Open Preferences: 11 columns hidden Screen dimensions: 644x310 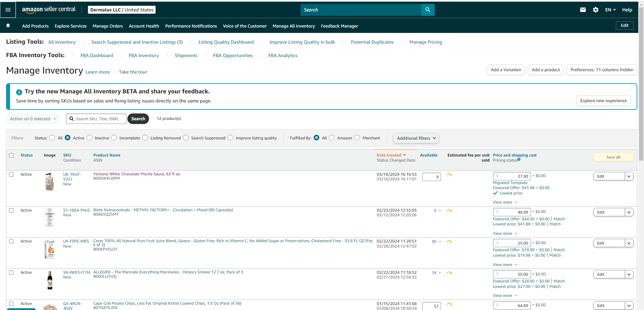[x=602, y=70]
